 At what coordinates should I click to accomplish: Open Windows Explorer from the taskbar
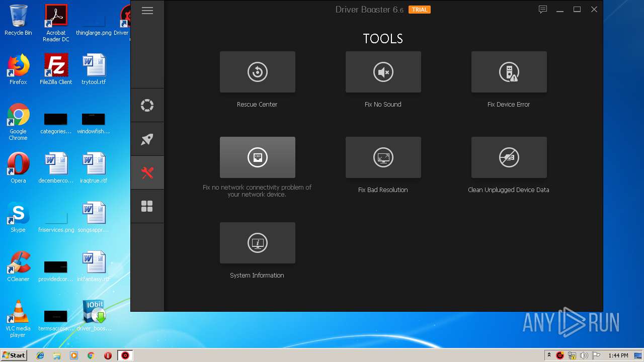pyautogui.click(x=57, y=355)
